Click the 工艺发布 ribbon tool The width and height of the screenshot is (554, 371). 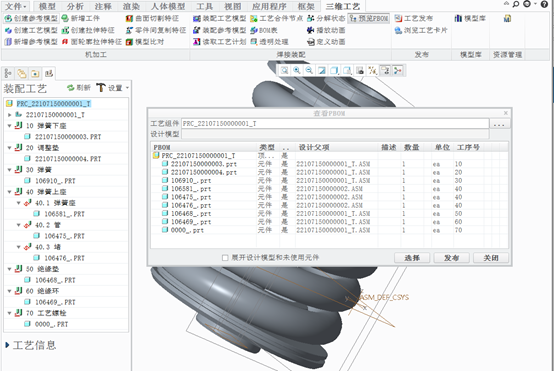(414, 18)
